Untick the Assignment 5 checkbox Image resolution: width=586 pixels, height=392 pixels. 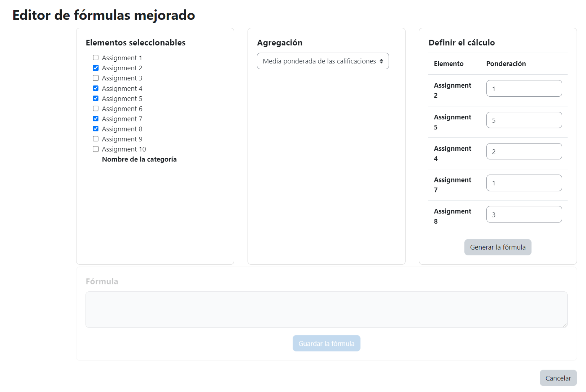click(x=96, y=98)
